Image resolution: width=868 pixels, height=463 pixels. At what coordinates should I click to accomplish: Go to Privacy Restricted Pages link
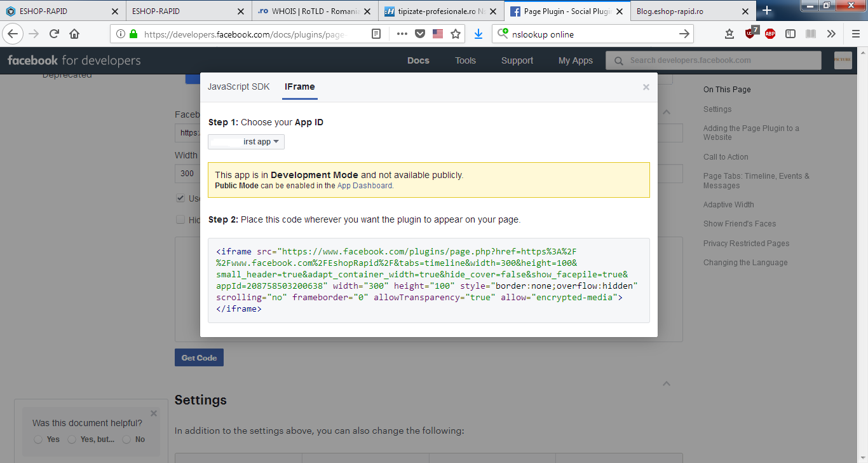pos(746,244)
